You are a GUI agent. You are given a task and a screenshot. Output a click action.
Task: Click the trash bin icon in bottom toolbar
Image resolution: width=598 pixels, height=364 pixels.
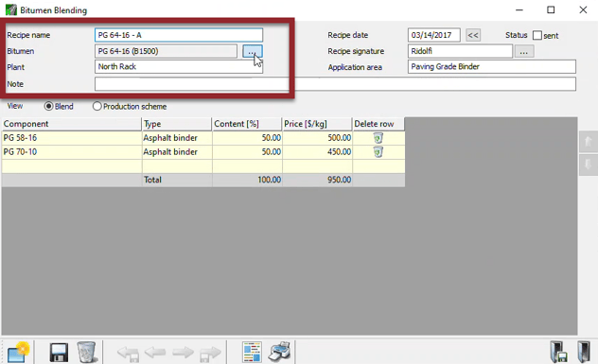click(x=86, y=352)
